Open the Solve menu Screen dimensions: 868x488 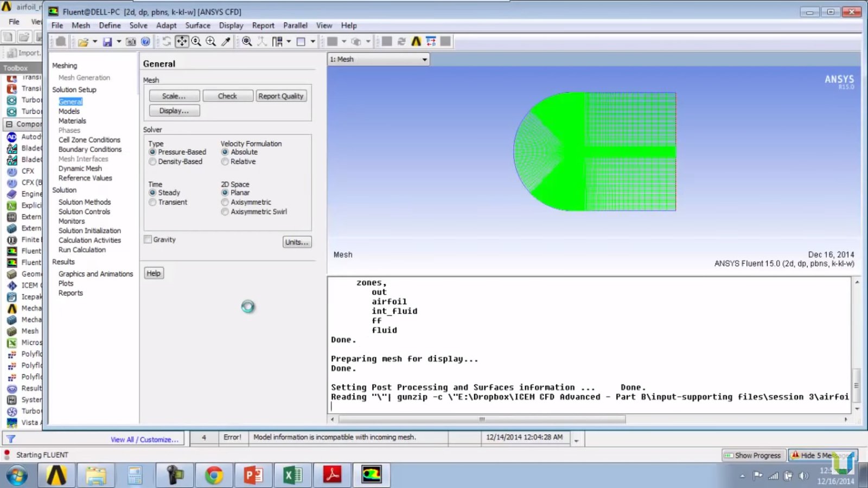point(138,25)
